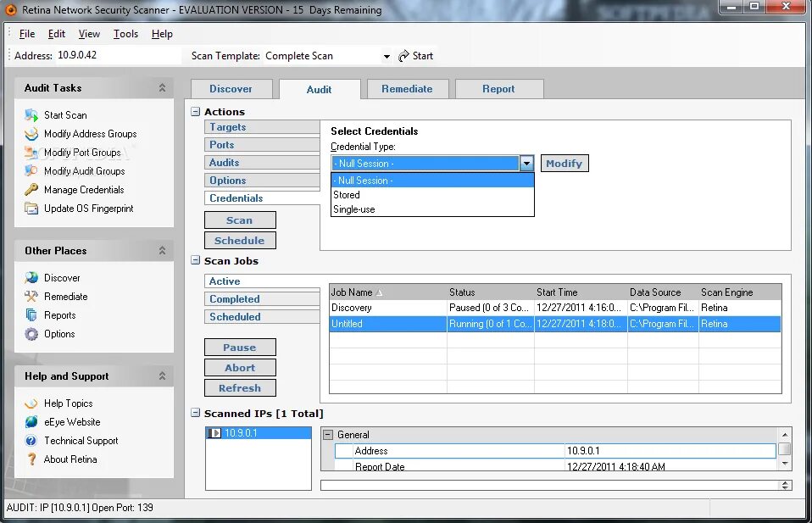Viewport: 812px width, 523px height.
Task: Click the Schedule button
Action: coord(240,240)
